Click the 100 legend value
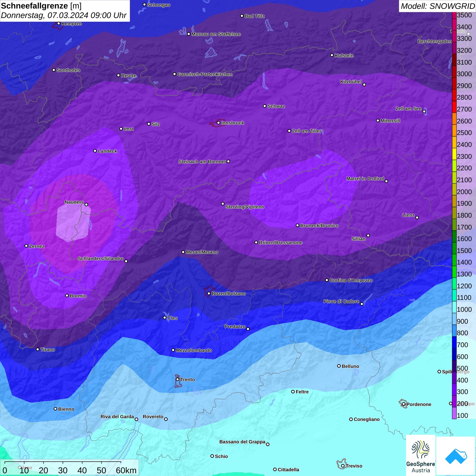Image resolution: width=476 pixels, height=476 pixels. click(462, 415)
